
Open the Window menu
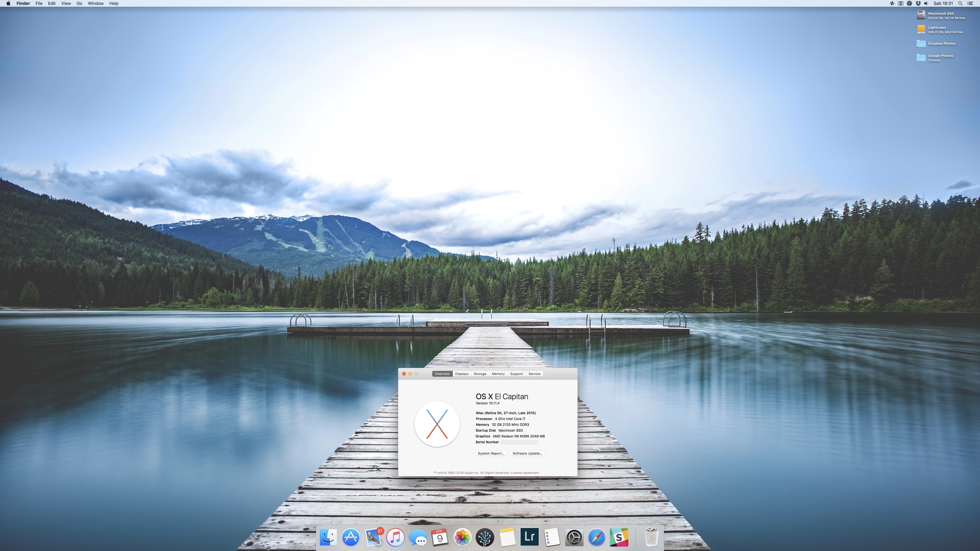click(96, 3)
